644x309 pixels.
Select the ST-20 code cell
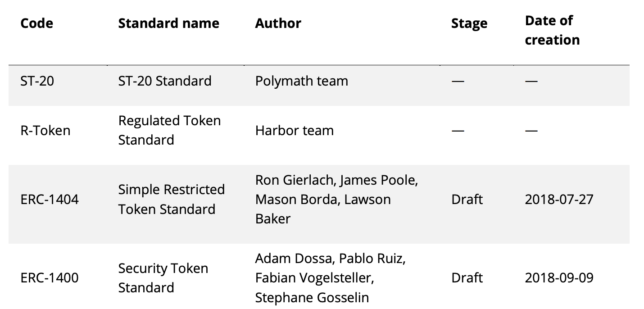pyautogui.click(x=37, y=81)
